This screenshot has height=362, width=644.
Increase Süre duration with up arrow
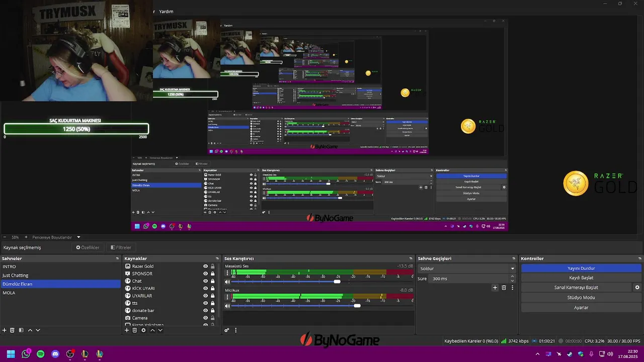click(513, 277)
